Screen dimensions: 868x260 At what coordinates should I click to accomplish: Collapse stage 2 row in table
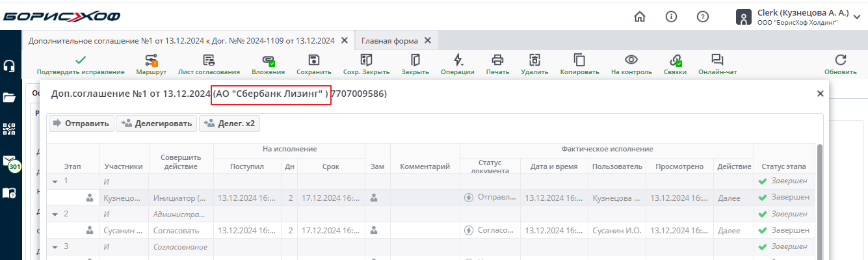point(55,214)
